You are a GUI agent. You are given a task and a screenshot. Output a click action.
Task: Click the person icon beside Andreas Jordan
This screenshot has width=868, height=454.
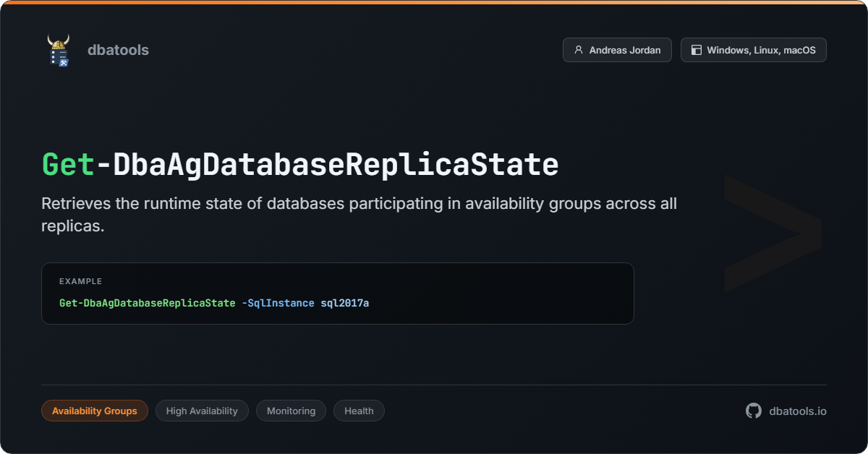pos(579,50)
